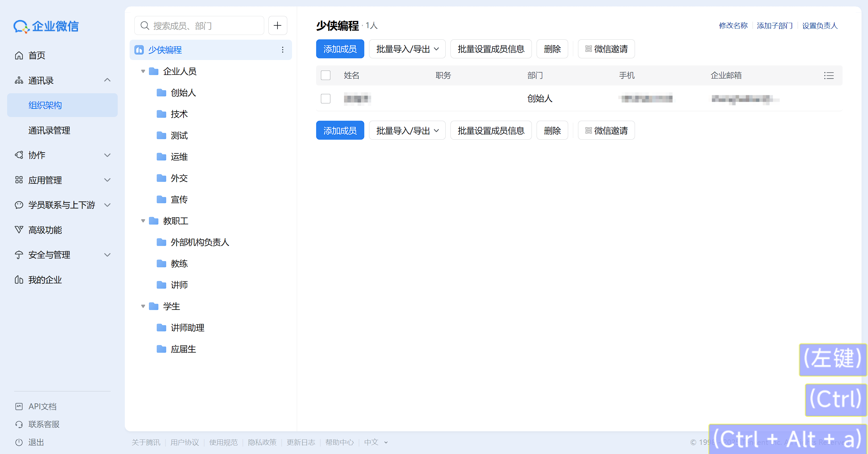Collapse the 学生 department tree node
Screen dimensions: 868x454
[143, 306]
